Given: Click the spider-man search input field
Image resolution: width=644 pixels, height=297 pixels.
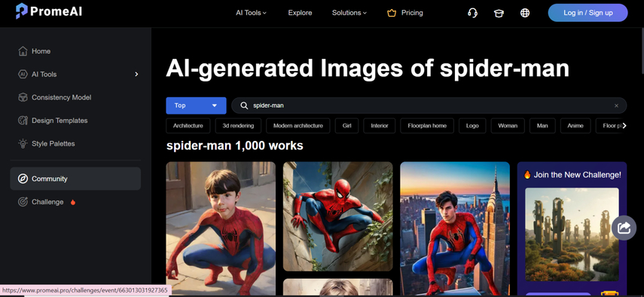Looking at the screenshot, I should tap(429, 106).
